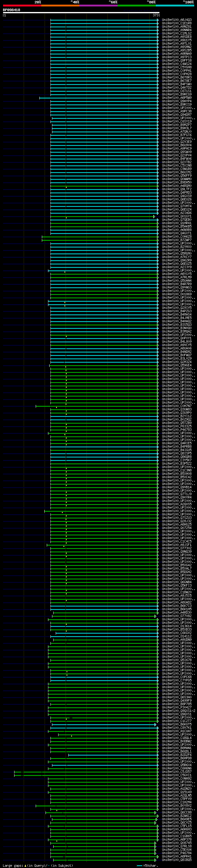Viewport: 197px width, 868px height.
Task: Click hit label UniRef100_C5YGH8
Action: coord(177,67)
